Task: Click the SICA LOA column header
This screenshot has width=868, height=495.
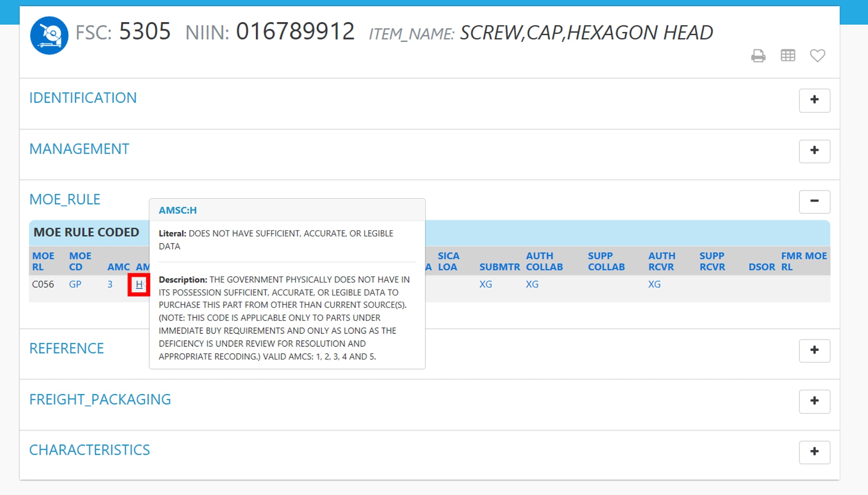Action: 448,261
